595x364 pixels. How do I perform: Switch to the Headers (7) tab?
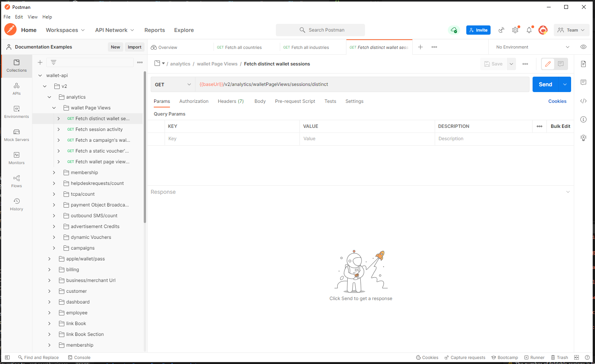[231, 101]
